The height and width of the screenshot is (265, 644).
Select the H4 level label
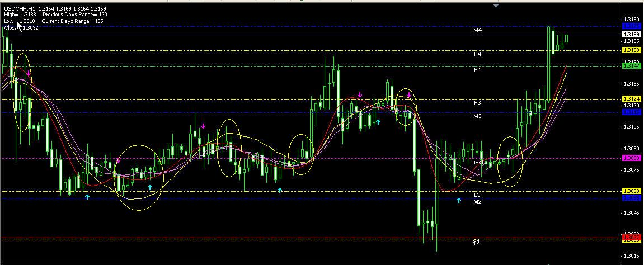coord(477,54)
